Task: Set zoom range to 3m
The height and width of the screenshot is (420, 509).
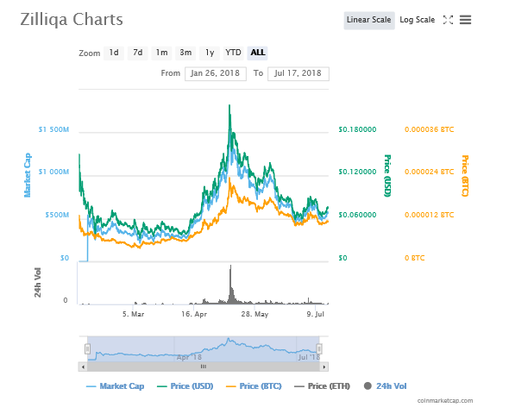Action: point(185,53)
